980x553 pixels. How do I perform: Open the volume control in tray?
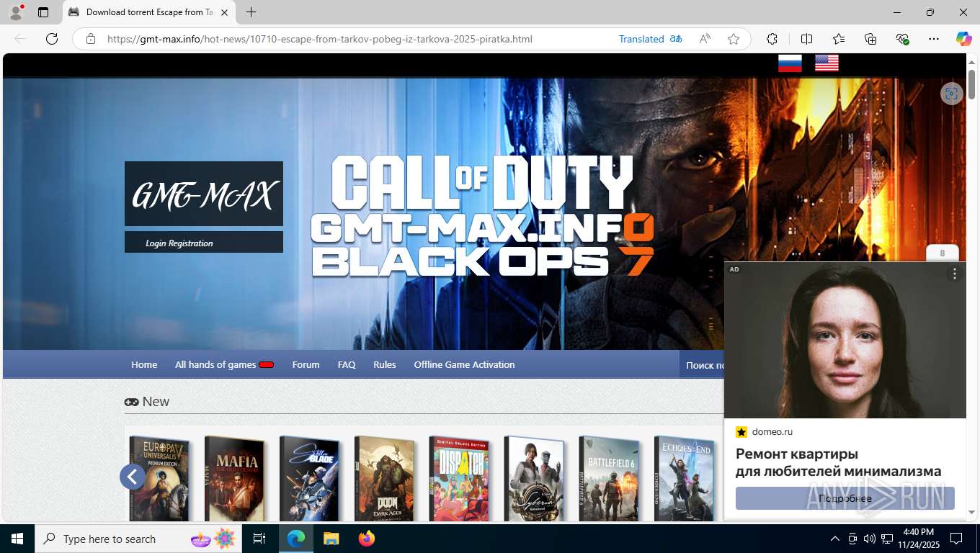pyautogui.click(x=869, y=539)
